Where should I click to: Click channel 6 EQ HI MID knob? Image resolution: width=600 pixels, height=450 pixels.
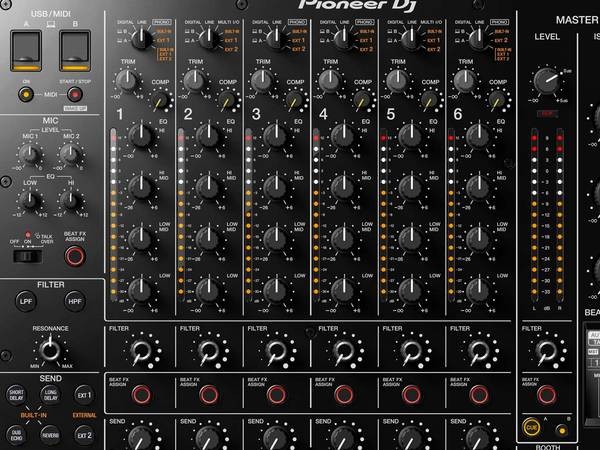pos(478,188)
